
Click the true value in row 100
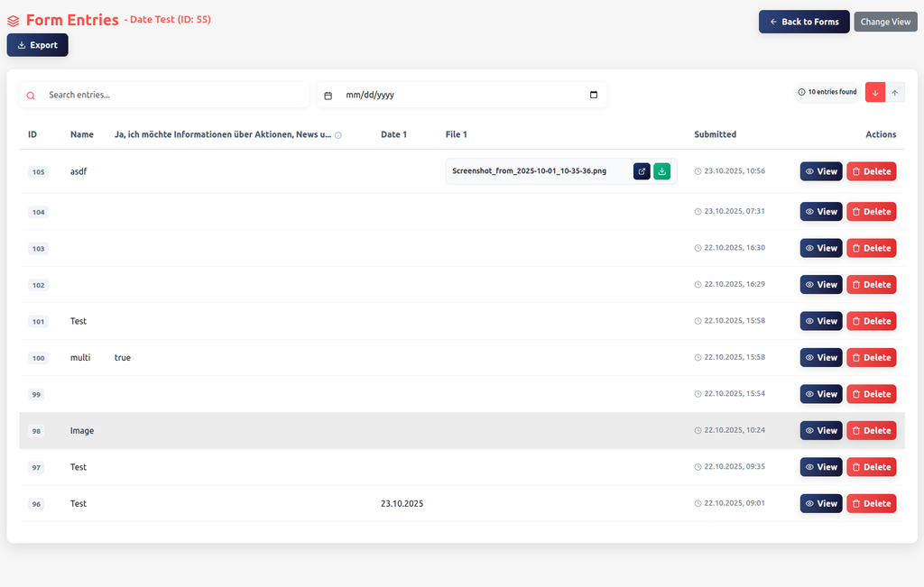123,357
